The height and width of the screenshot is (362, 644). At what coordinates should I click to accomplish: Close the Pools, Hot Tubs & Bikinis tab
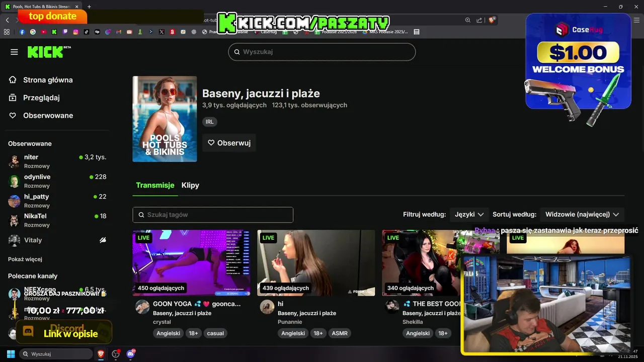[76, 7]
